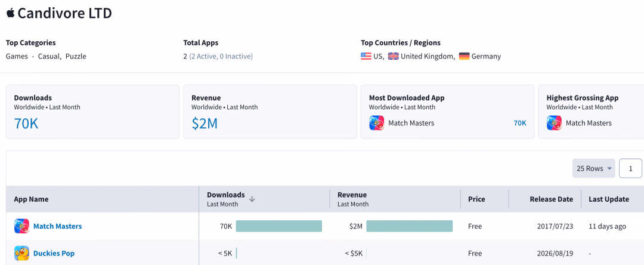
Task: Click the Match Masters revenue bar
Action: 410,226
